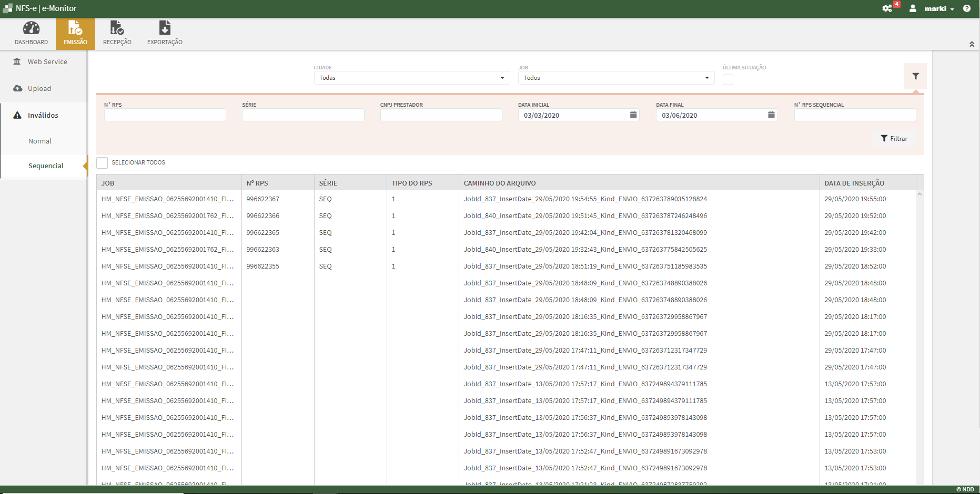Viewport: 980px width, 494px height.
Task: Open the help question mark icon
Action: click(x=967, y=8)
